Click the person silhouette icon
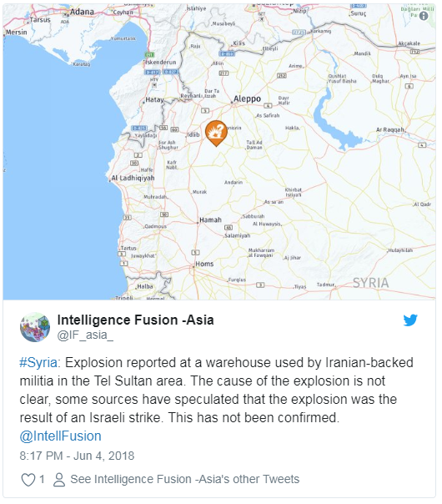 click(x=59, y=480)
